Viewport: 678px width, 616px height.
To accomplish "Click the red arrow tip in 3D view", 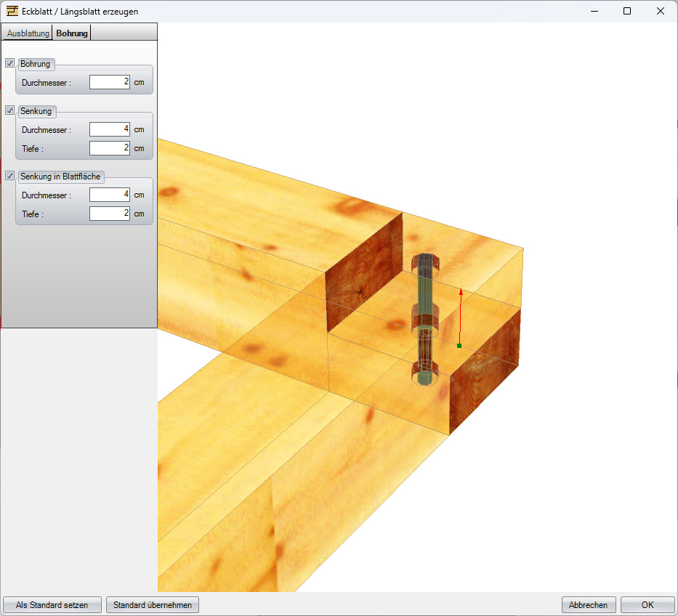I will pos(461,291).
